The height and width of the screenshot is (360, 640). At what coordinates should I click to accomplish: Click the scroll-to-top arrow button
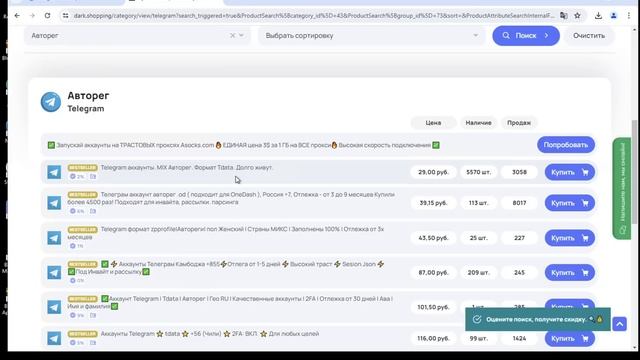(620, 324)
